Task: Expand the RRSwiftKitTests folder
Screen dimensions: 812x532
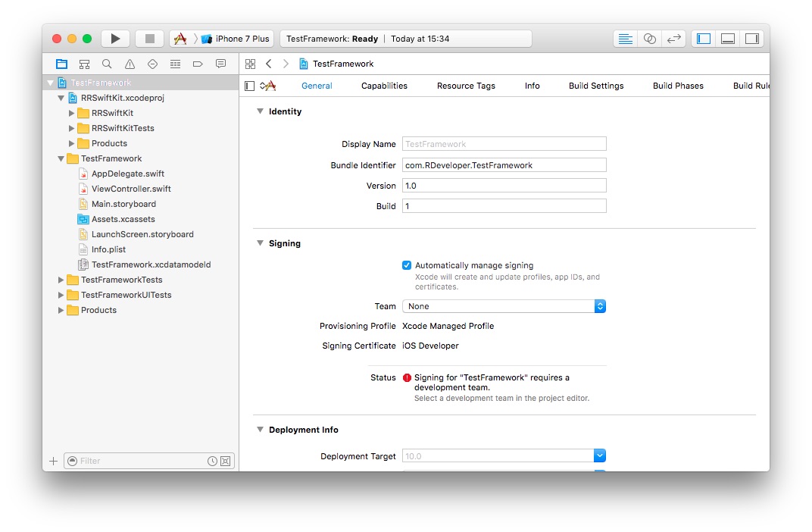Action: coord(71,128)
